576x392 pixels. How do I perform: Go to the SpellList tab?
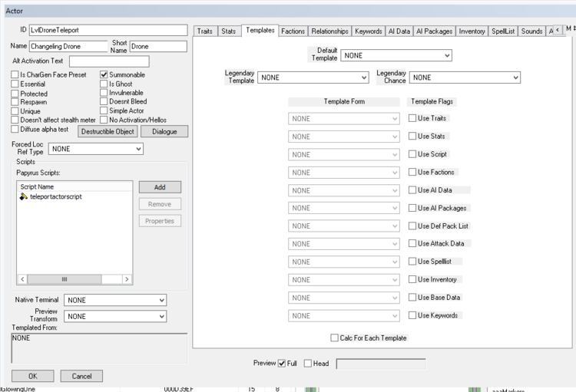tap(503, 31)
